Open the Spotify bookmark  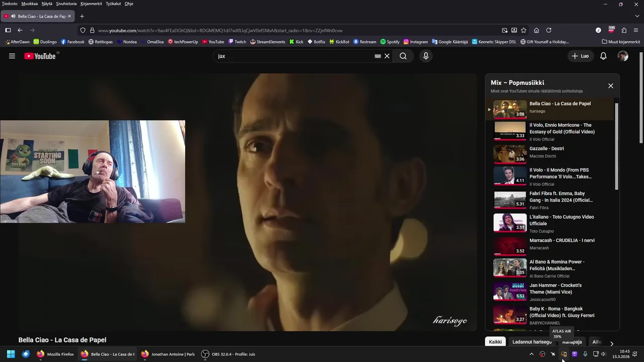coord(390,42)
